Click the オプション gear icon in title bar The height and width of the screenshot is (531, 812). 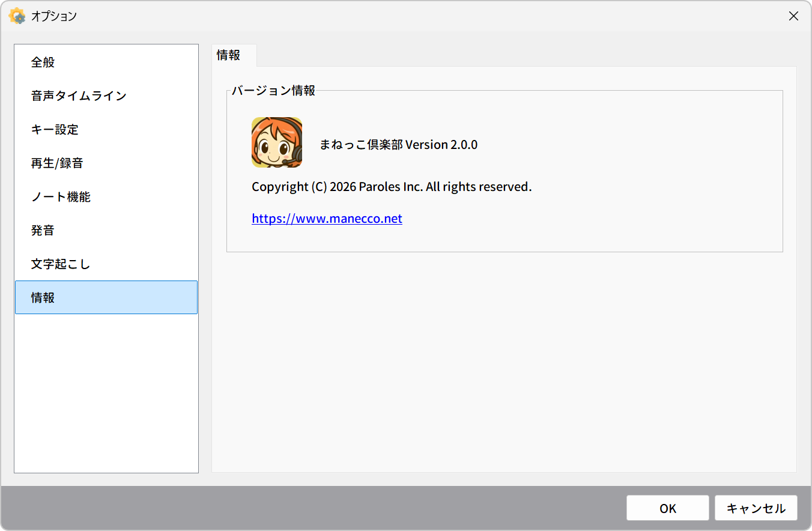17,16
